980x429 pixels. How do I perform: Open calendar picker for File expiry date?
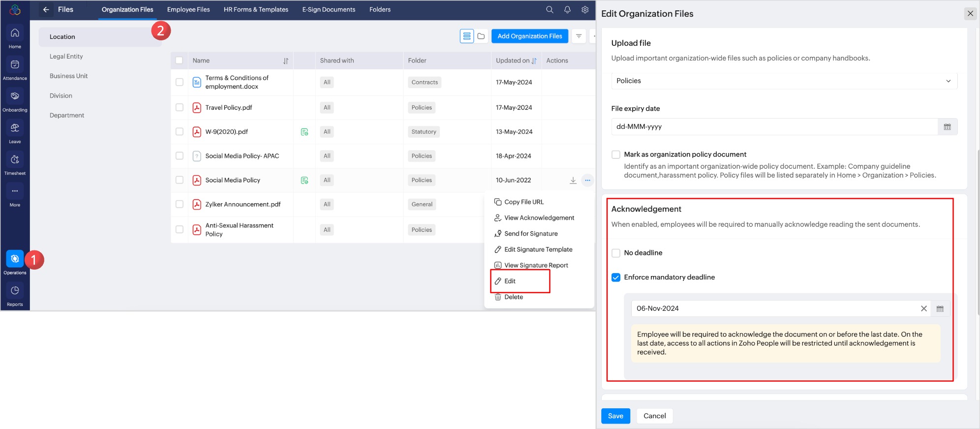tap(948, 127)
